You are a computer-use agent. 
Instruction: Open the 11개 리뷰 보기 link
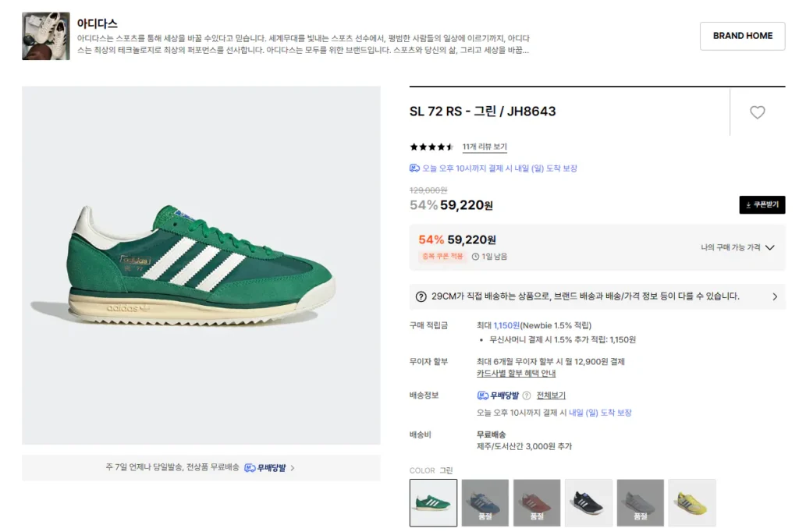pyautogui.click(x=485, y=147)
